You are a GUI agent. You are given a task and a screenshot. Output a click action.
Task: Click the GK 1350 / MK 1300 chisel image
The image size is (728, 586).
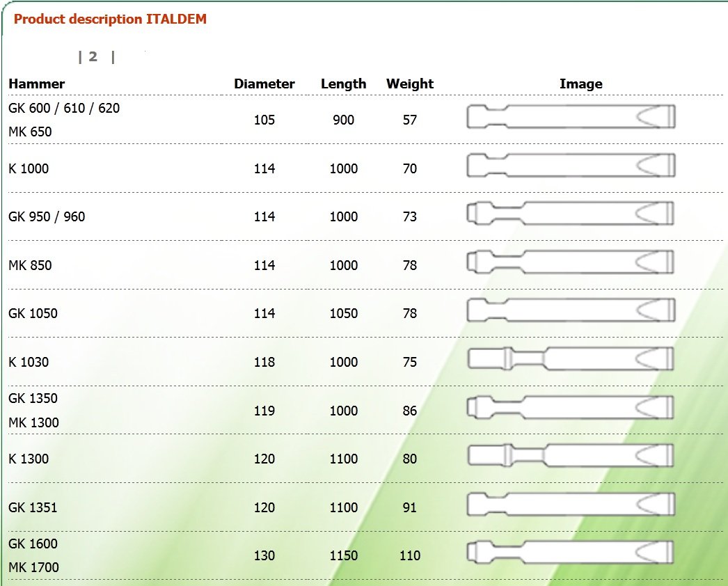(x=570, y=407)
